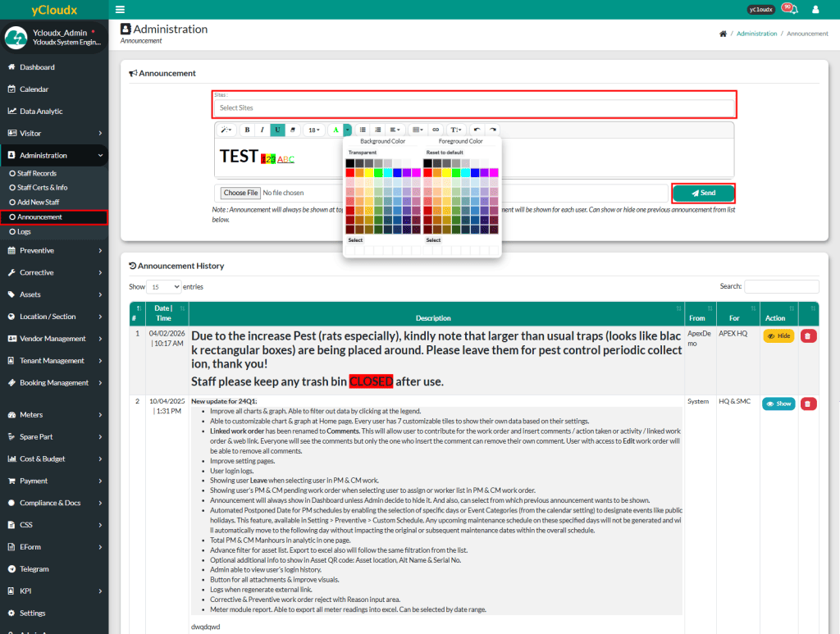Open the hamburger menu in top bar
The height and width of the screenshot is (634, 840).
tap(121, 9)
